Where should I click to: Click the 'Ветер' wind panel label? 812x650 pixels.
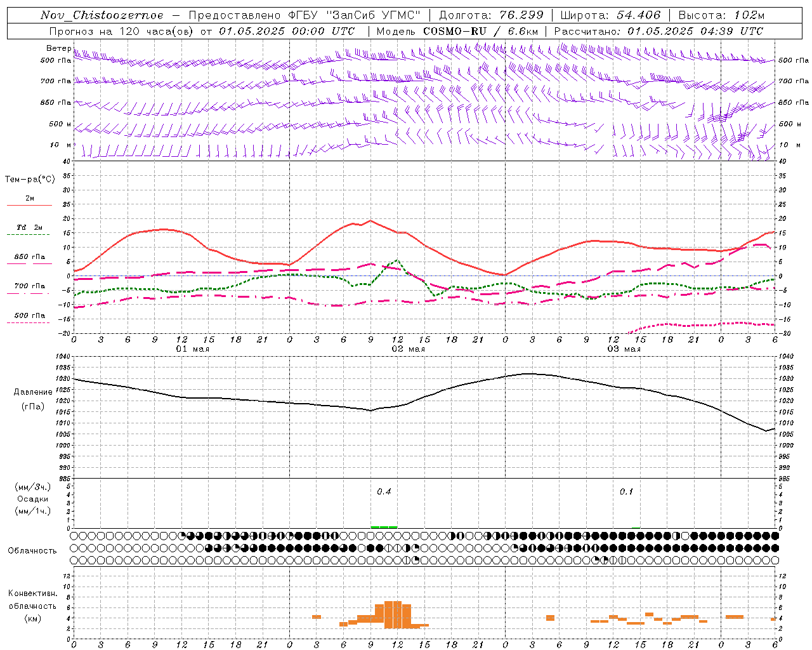(59, 48)
